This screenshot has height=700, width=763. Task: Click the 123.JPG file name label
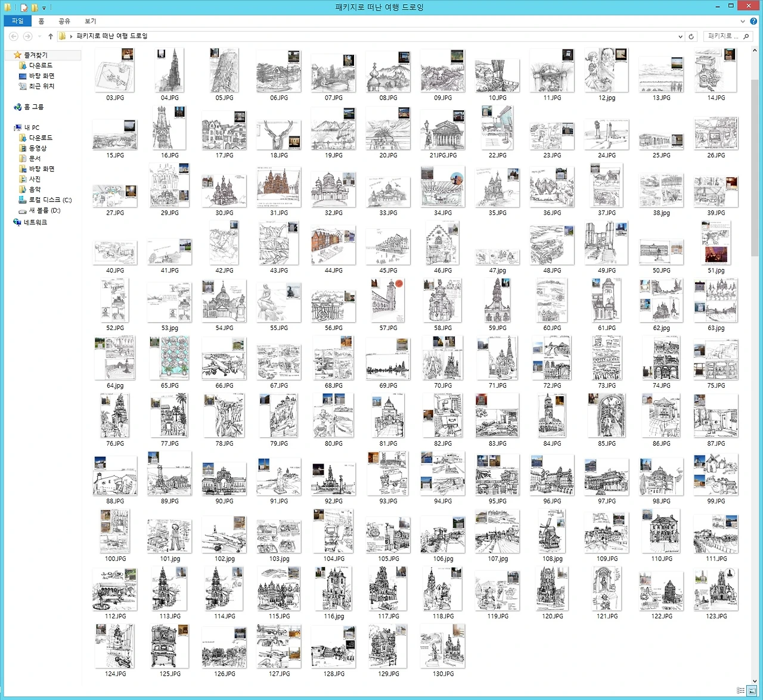pyautogui.click(x=716, y=617)
